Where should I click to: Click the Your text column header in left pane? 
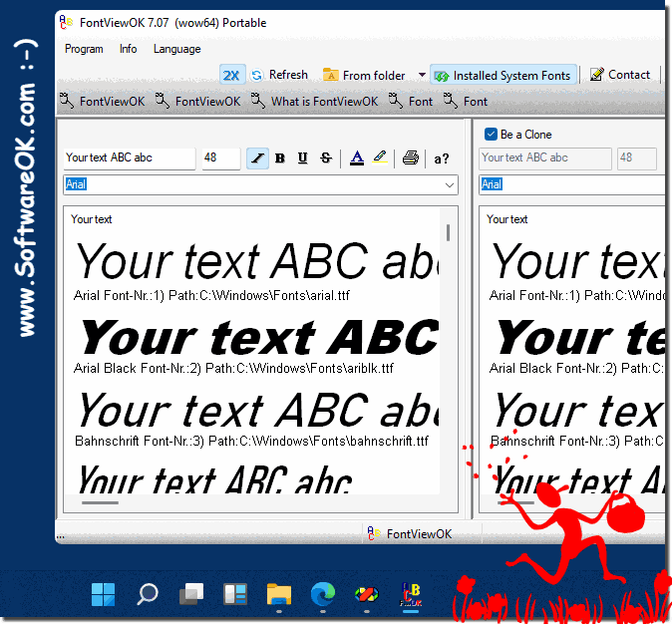click(92, 219)
